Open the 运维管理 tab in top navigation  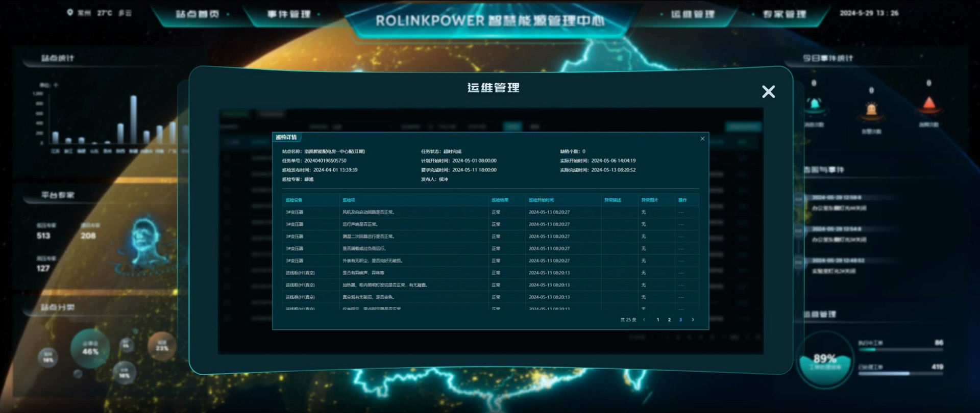693,14
